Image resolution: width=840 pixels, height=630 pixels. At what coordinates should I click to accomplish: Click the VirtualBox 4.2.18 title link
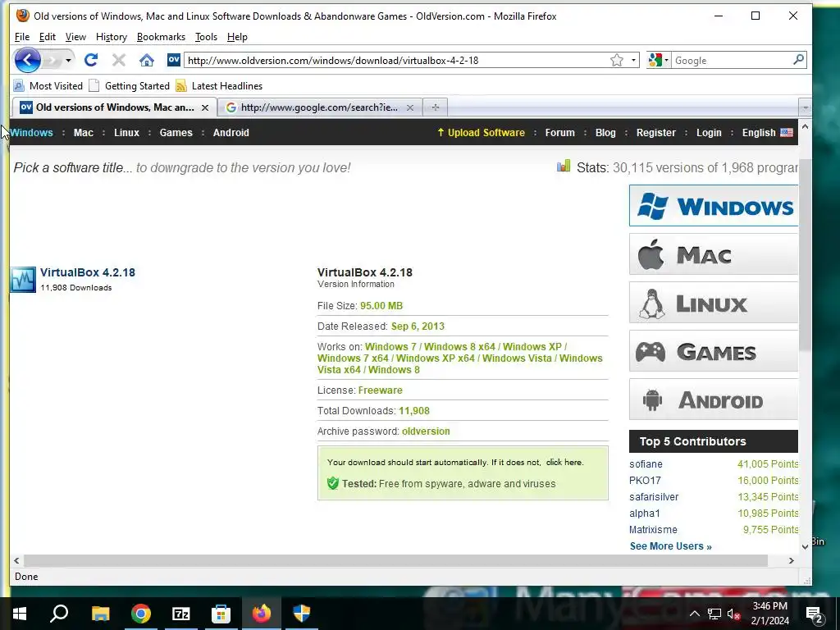tap(87, 272)
